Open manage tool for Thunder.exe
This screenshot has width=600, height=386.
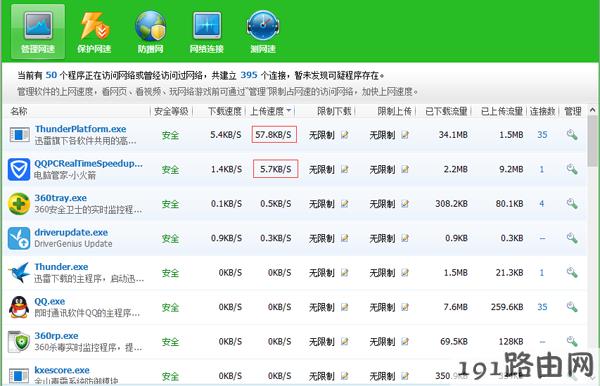pos(572,272)
